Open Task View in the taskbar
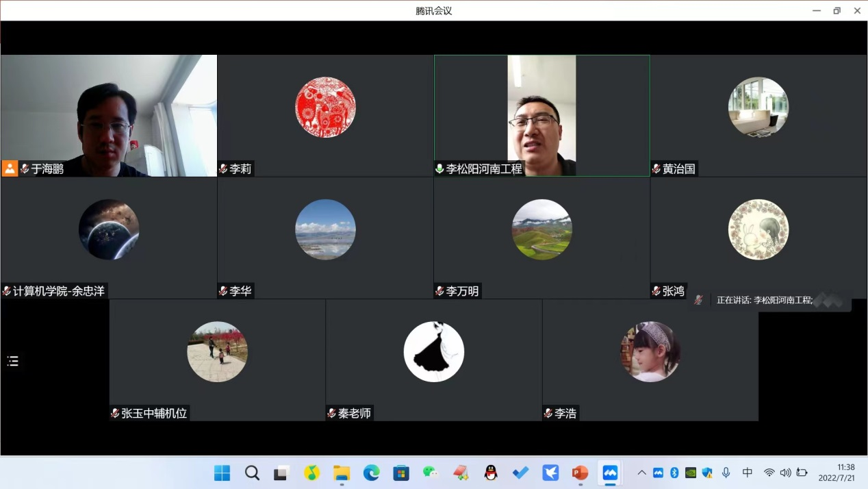Screen dimensions: 868x489 pos(282,473)
